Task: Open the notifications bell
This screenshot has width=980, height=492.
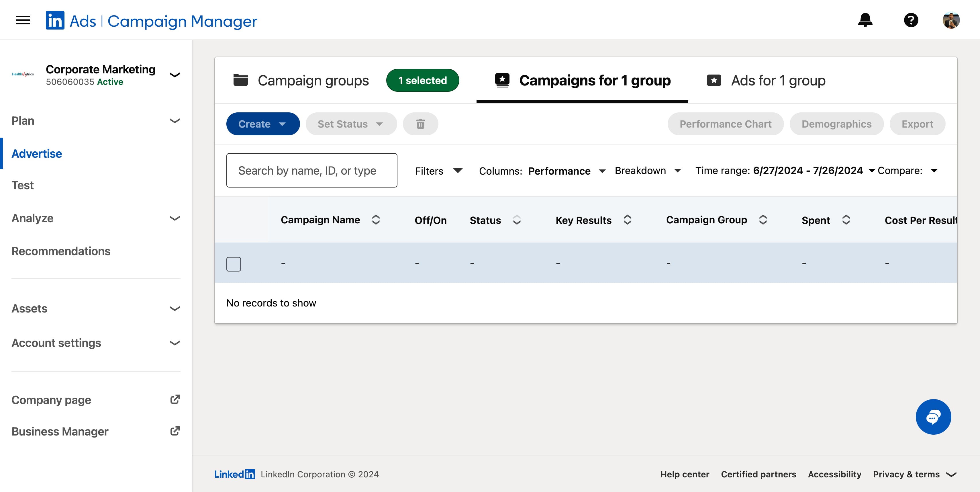Action: click(x=865, y=20)
